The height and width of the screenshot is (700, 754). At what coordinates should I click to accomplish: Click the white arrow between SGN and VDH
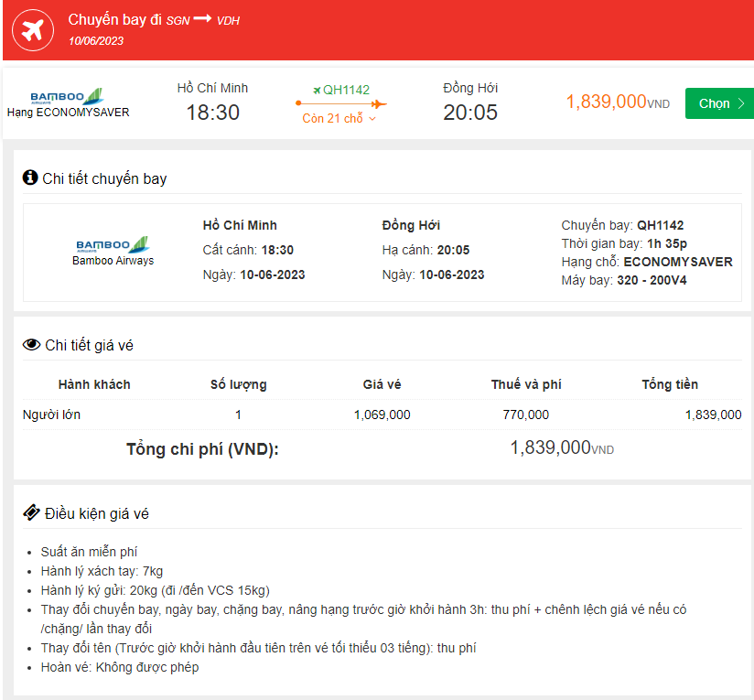(202, 19)
